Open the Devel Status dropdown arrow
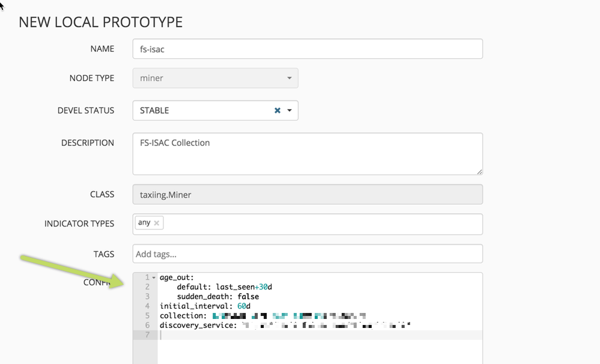The height and width of the screenshot is (364, 600). (289, 111)
